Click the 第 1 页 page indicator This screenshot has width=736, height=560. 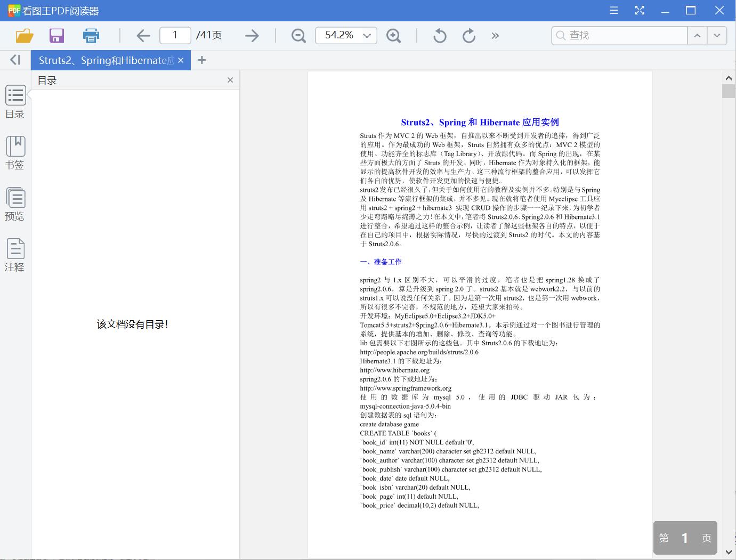(x=685, y=538)
